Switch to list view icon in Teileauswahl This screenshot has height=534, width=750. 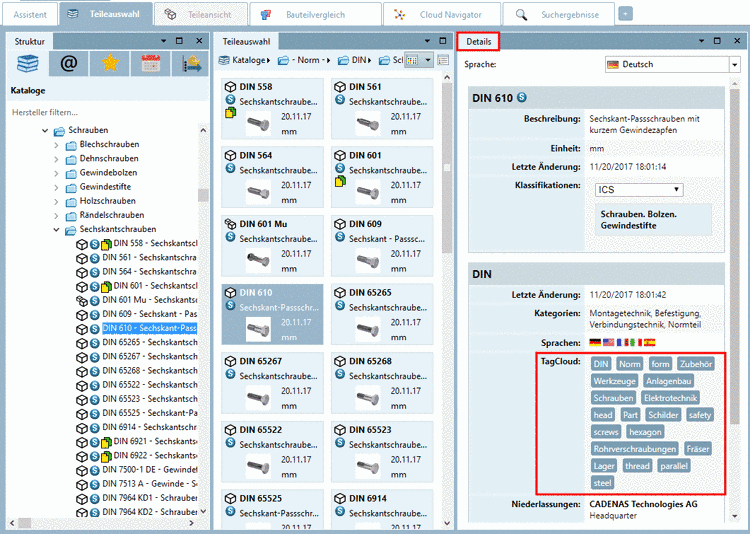pos(443,60)
